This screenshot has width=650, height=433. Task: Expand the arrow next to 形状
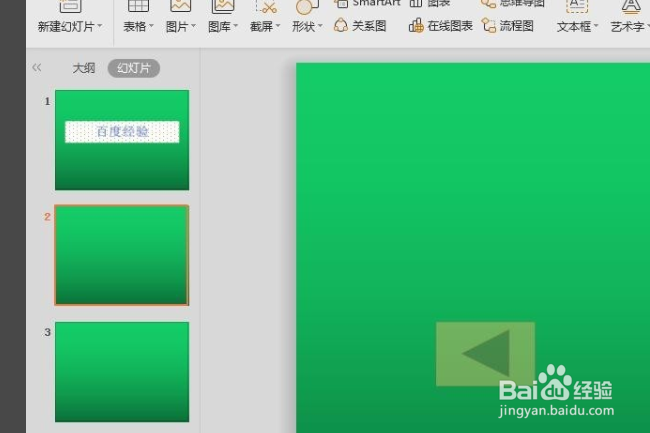tap(320, 26)
